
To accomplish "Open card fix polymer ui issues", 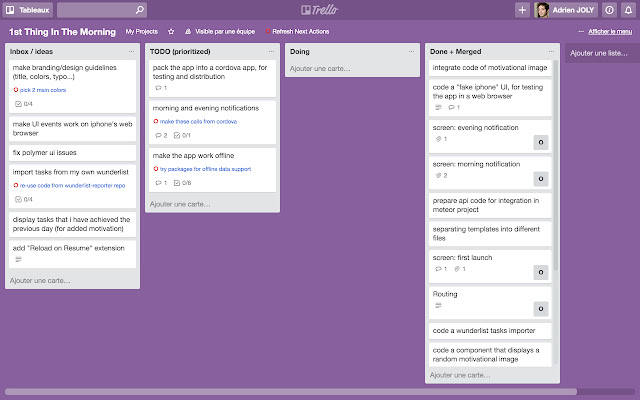I will [72, 153].
